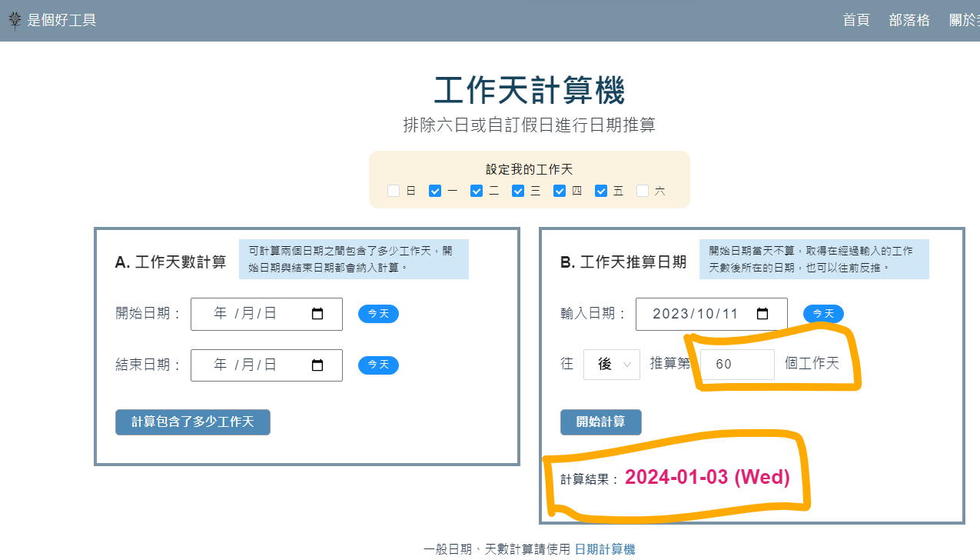
Task: Enable the 六 (Saturday) workday checkbox
Action: tap(643, 191)
